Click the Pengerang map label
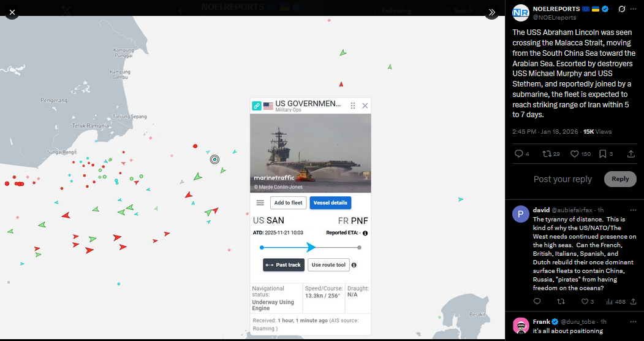 [54, 100]
